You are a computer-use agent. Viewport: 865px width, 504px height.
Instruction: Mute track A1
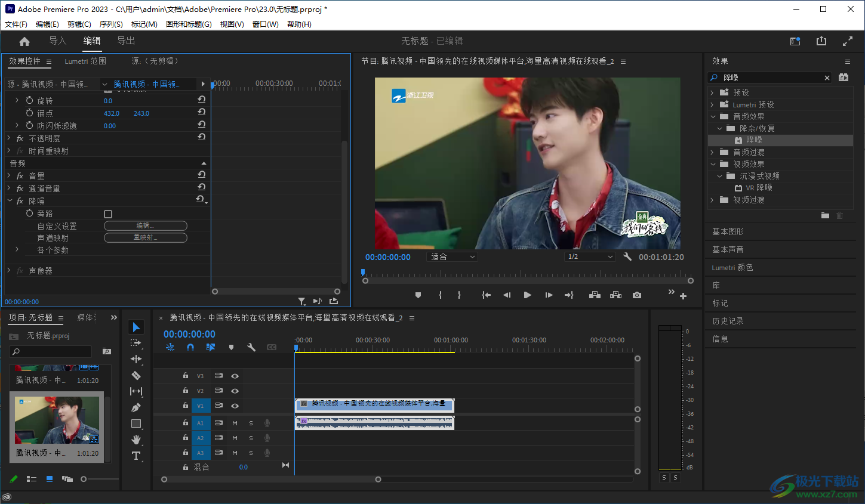click(x=235, y=423)
